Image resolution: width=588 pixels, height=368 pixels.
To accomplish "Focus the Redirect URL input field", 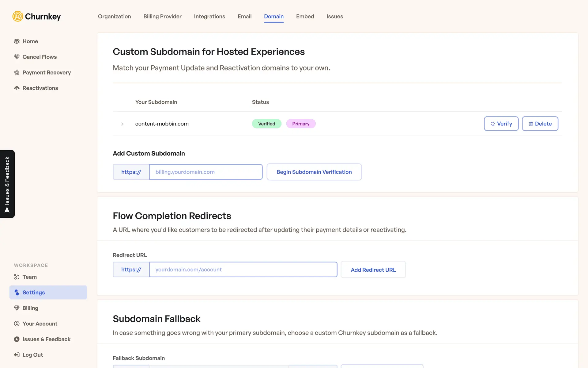I will (x=243, y=270).
